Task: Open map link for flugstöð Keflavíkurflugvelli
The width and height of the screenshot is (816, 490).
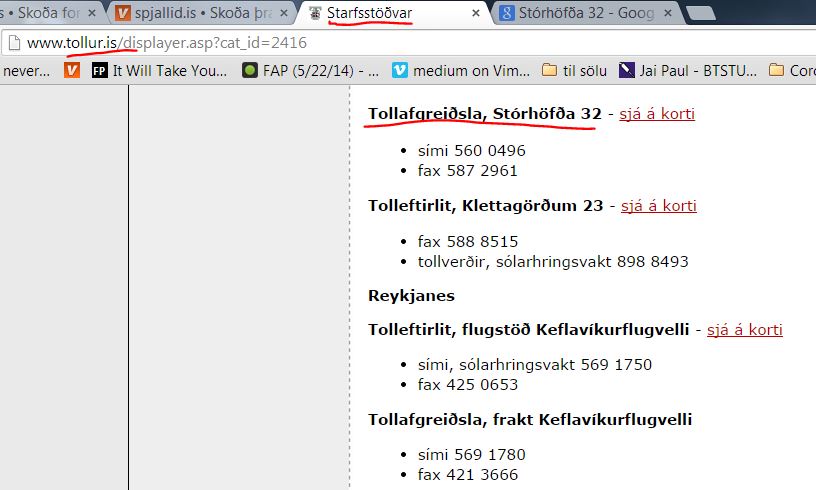Action: [744, 330]
